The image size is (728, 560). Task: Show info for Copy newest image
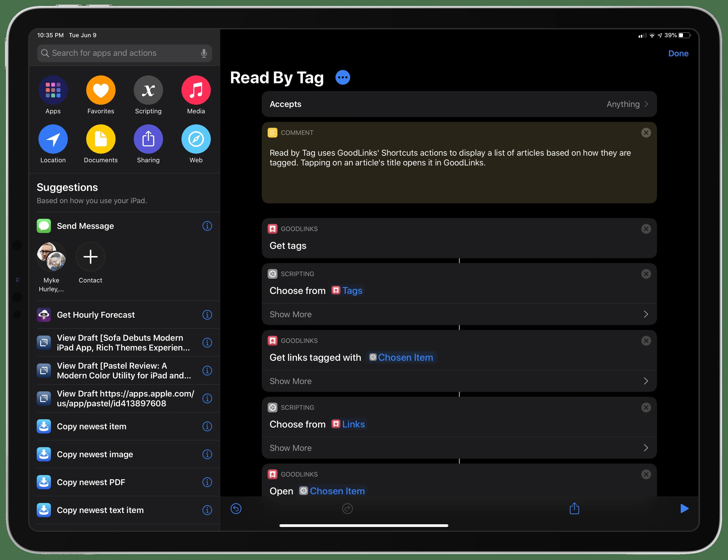207,454
